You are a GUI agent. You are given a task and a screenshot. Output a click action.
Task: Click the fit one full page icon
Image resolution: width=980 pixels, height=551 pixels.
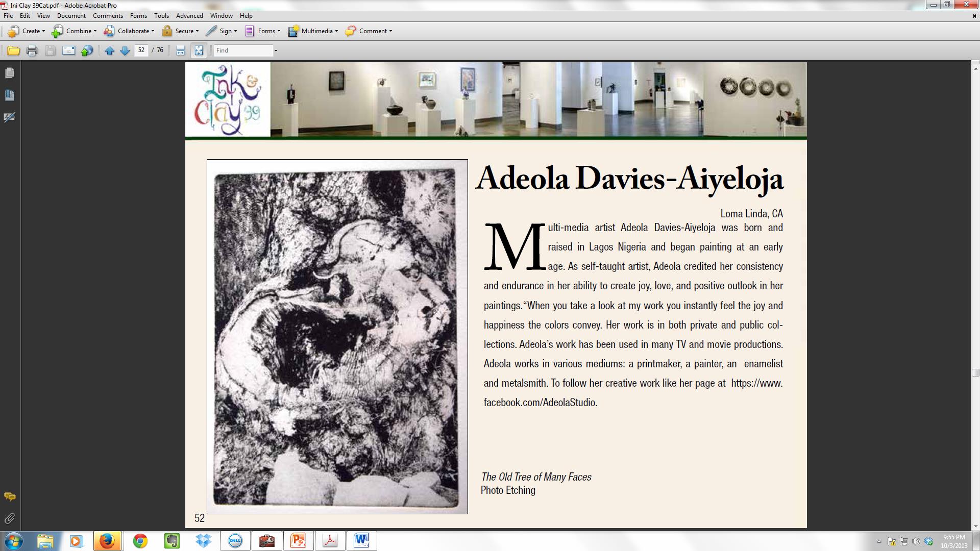coord(199,51)
